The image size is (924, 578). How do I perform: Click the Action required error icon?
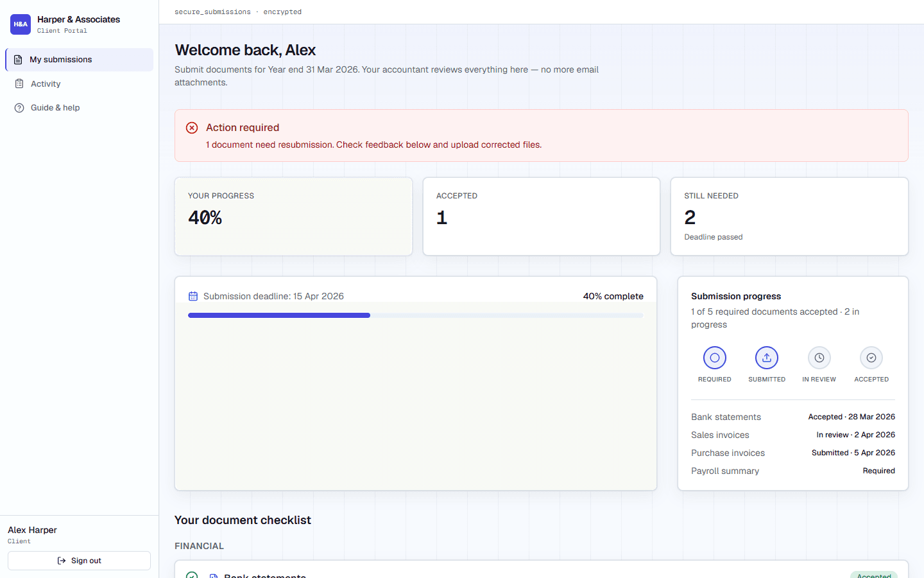pyautogui.click(x=192, y=128)
